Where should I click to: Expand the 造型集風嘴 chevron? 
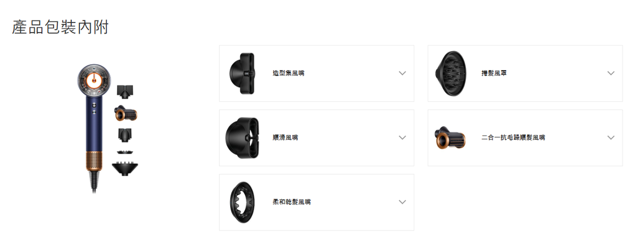pos(402,73)
